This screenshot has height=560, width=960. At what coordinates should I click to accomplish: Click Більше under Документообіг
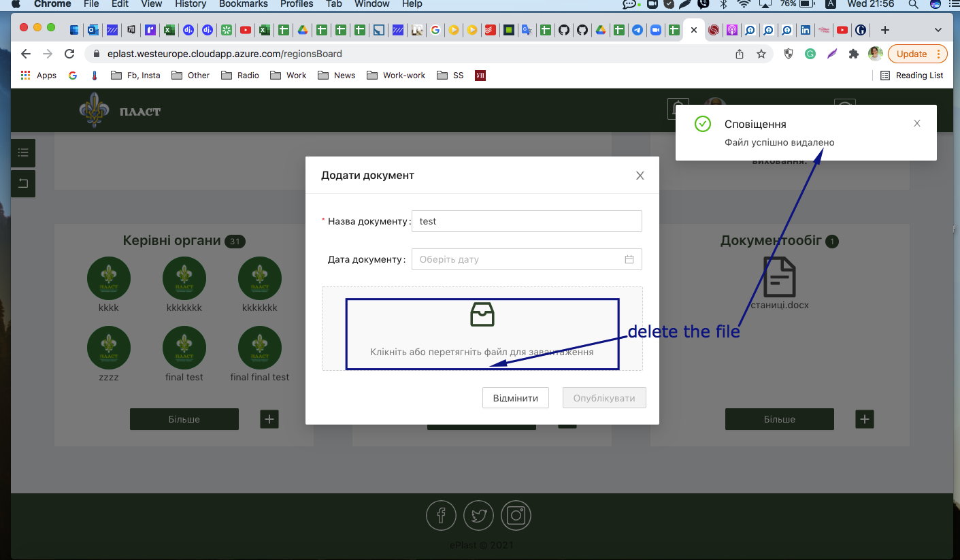click(780, 419)
